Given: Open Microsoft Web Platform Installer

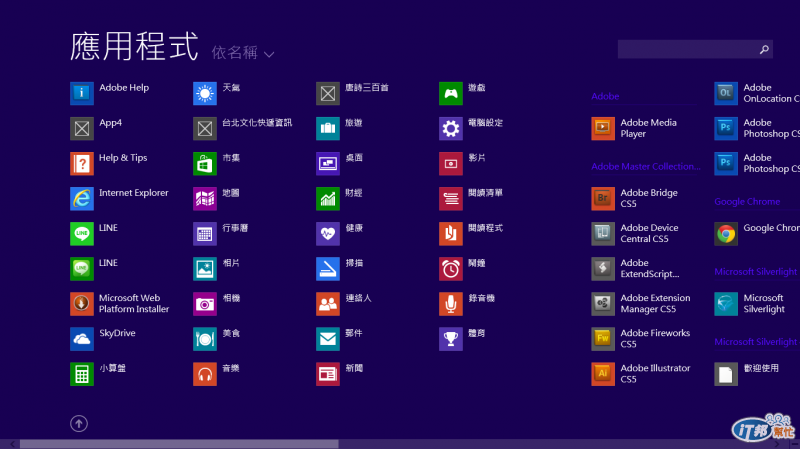Looking at the screenshot, I should (x=120, y=304).
